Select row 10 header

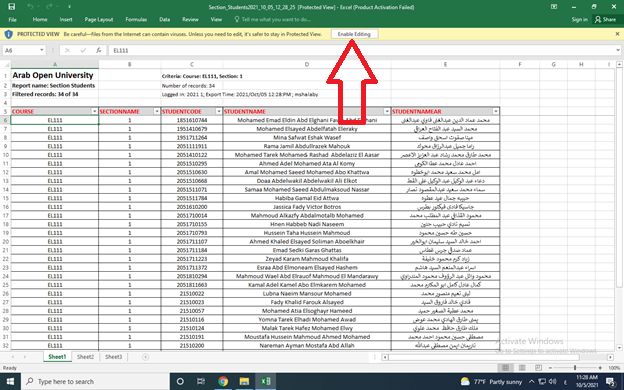pyautogui.click(x=6, y=155)
